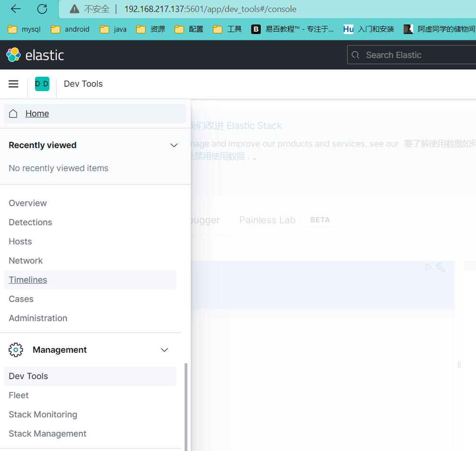Open Stack Management
The width and height of the screenshot is (476, 451).
tap(47, 433)
